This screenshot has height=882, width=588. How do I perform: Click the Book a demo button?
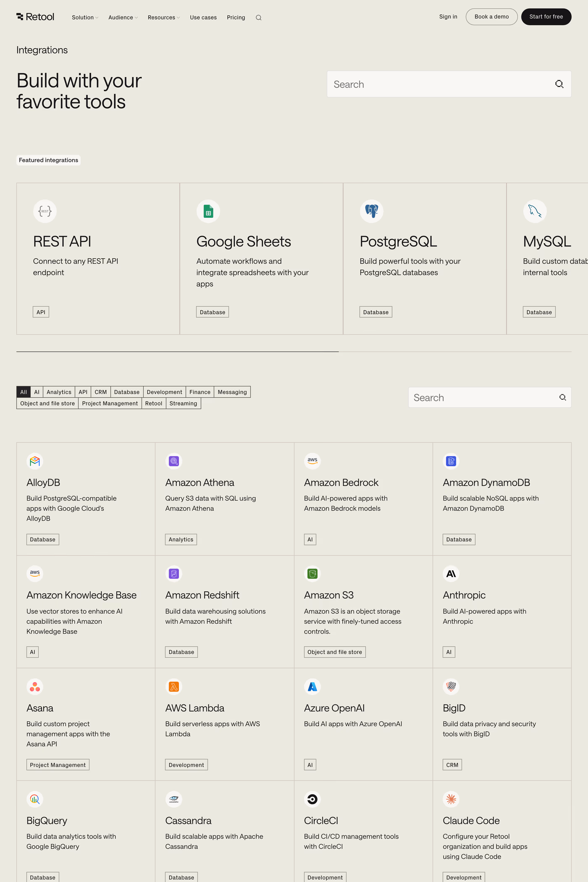point(492,17)
